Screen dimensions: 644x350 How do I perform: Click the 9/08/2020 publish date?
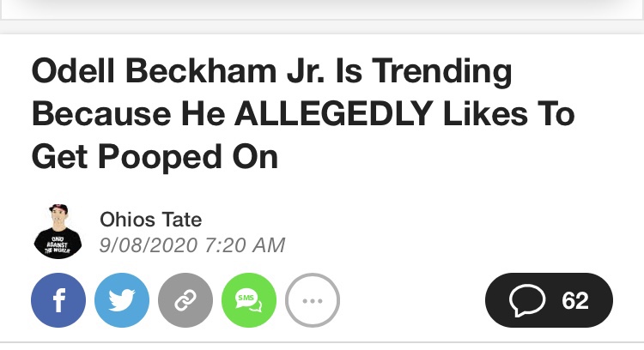(149, 245)
